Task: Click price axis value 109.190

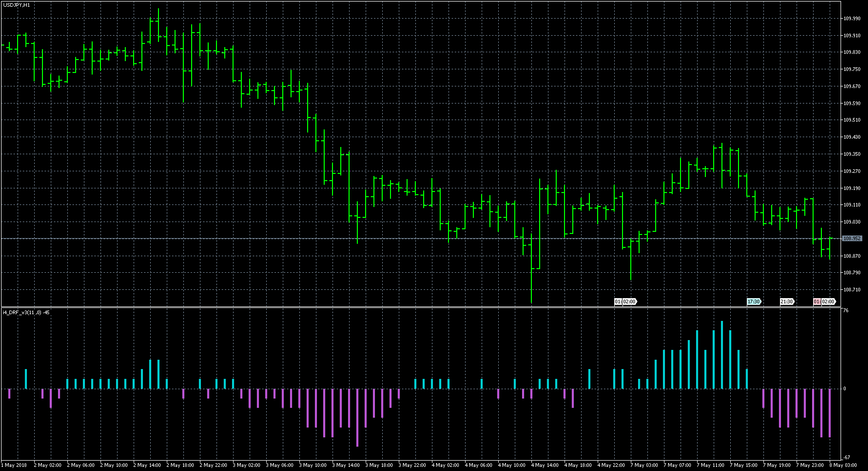Action: [852, 188]
